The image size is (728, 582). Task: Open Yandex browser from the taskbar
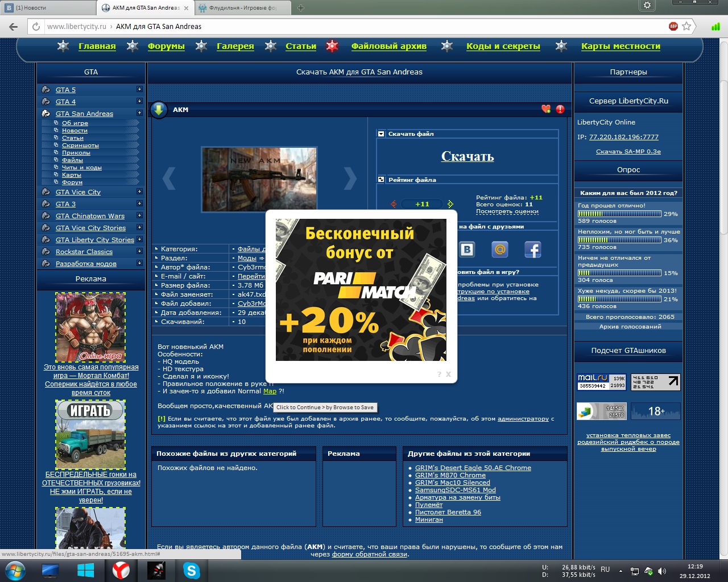[121, 570]
